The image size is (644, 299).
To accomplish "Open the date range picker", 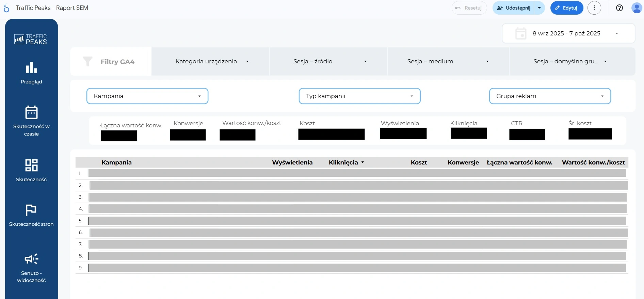I will click(x=568, y=33).
